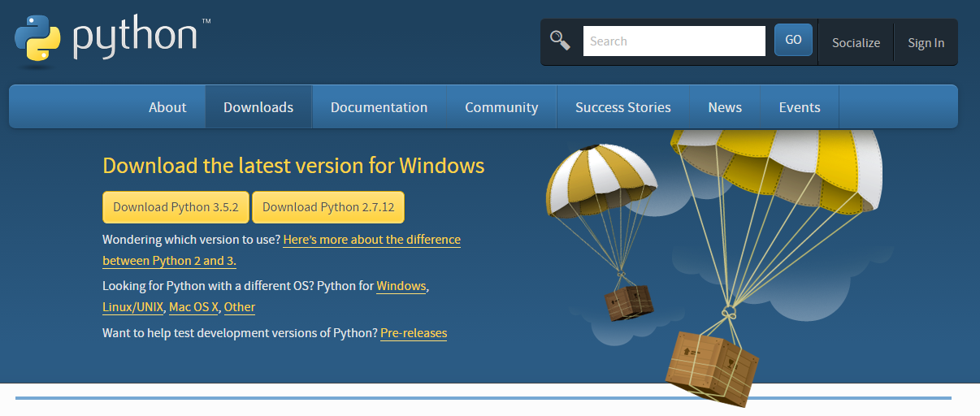Follow the Linux/UNIX link
The height and width of the screenshot is (416, 980).
pyautogui.click(x=133, y=307)
